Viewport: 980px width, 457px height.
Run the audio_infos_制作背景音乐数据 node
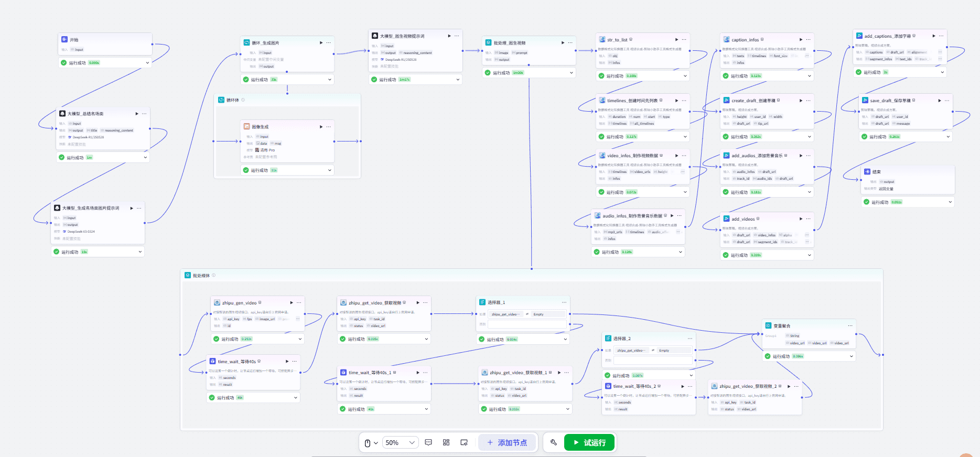click(x=672, y=216)
